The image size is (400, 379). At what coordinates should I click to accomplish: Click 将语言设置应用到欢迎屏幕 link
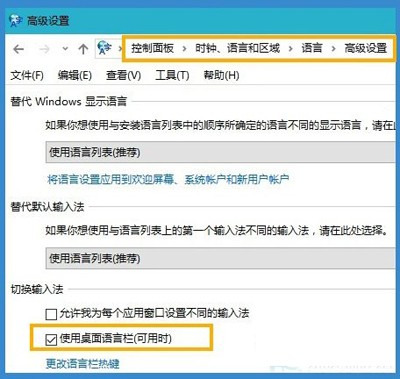point(168,180)
